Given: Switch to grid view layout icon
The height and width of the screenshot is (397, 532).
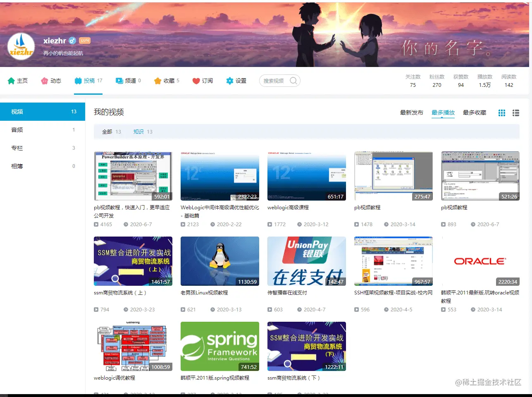Looking at the screenshot, I should pyautogui.click(x=502, y=112).
